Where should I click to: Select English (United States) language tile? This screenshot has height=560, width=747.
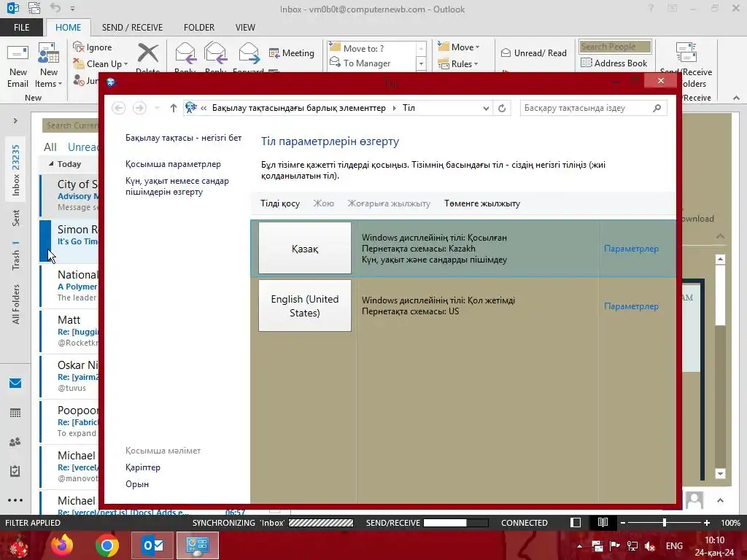pyautogui.click(x=305, y=306)
